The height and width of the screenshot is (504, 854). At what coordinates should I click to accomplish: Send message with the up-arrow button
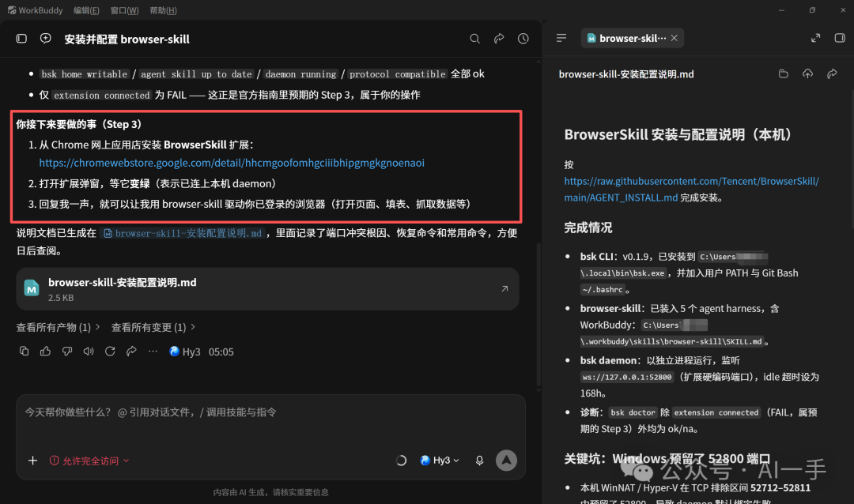[x=507, y=461]
